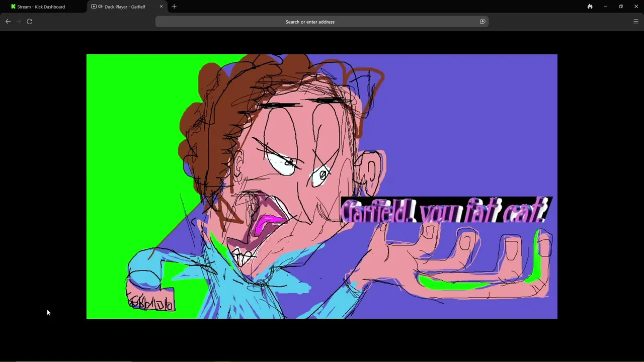
Task: Close the Duck Player - Garfielf tab
Action: coord(161,7)
